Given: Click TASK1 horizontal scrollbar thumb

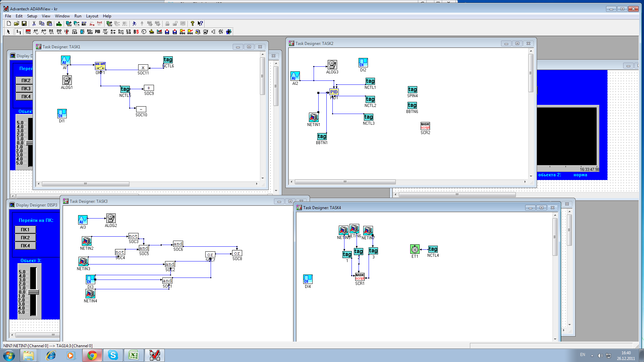Looking at the screenshot, I should point(86,184).
